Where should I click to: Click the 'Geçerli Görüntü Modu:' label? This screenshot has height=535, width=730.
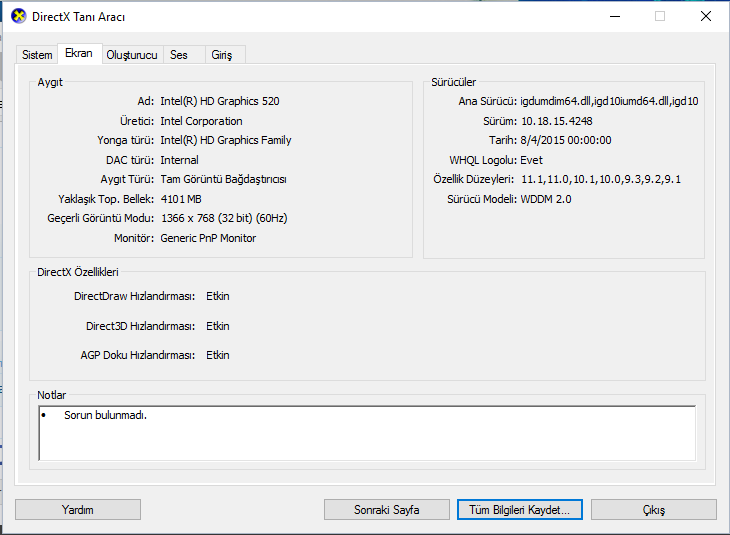(x=101, y=218)
